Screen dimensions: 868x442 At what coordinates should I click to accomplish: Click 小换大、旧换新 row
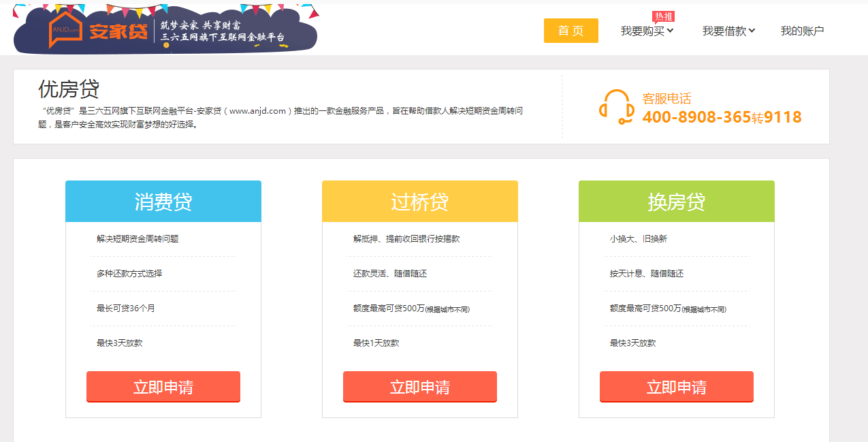pos(639,239)
